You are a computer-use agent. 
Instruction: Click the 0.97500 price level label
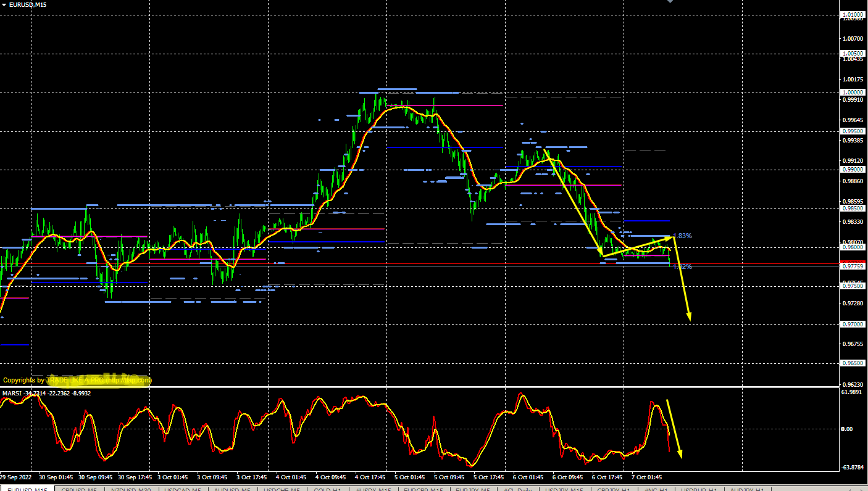[x=852, y=286]
